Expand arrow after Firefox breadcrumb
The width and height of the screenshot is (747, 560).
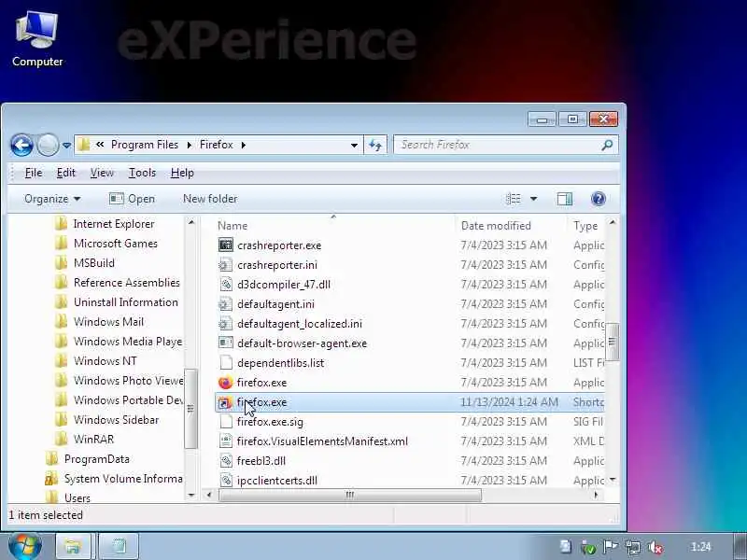(244, 145)
